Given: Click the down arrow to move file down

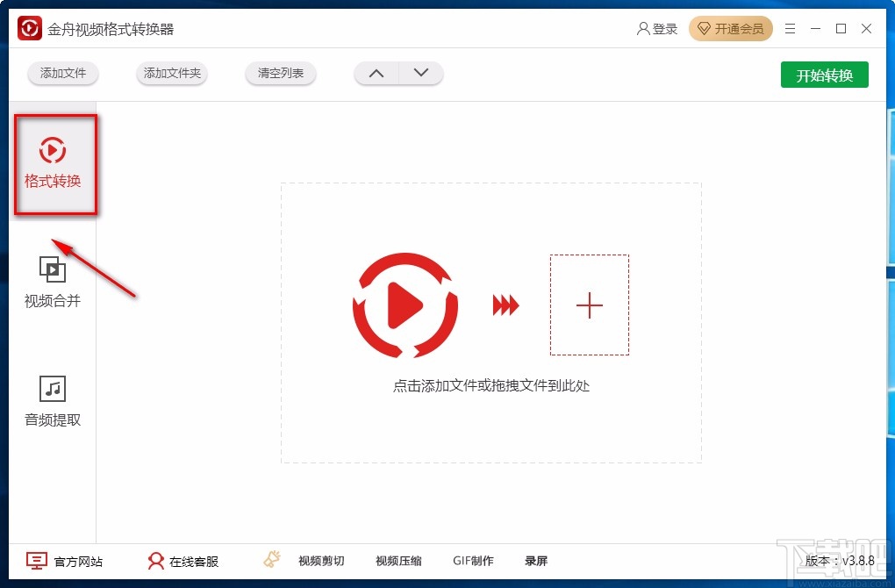Looking at the screenshot, I should pyautogui.click(x=421, y=74).
